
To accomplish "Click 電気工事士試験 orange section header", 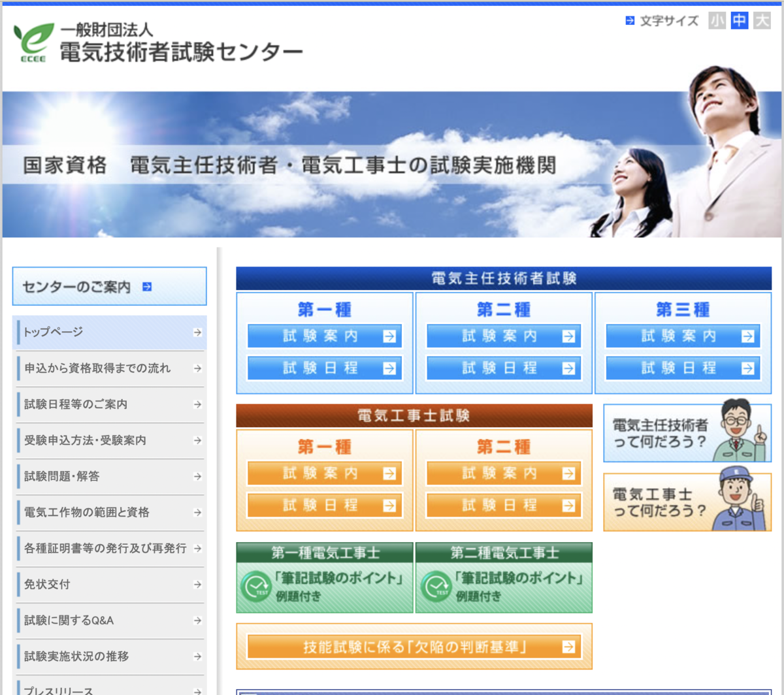I will coord(414,415).
